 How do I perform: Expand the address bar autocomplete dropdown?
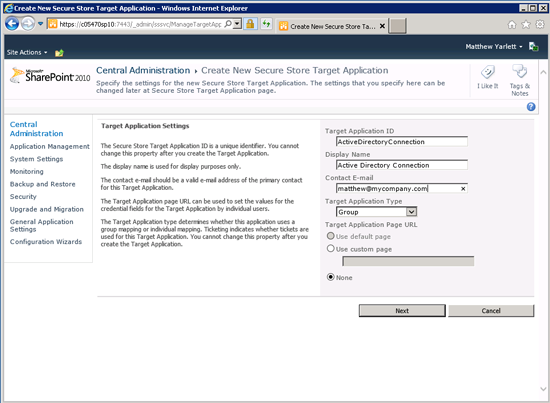pos(237,24)
